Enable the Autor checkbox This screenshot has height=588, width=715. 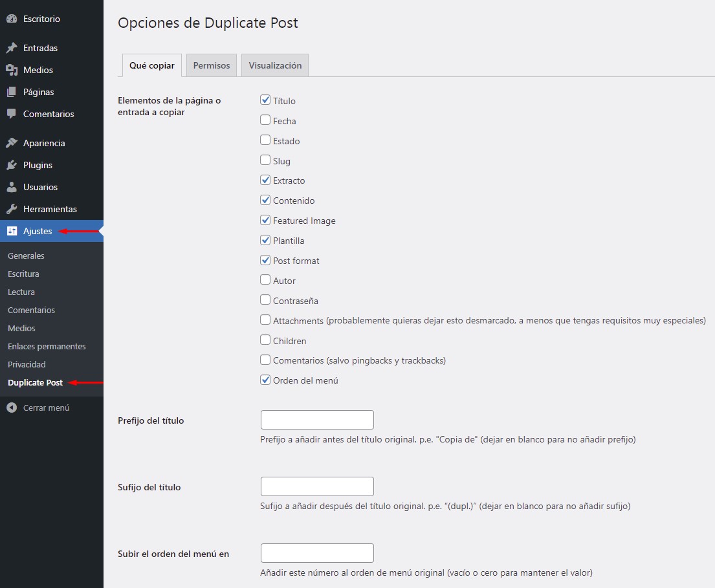pos(265,280)
